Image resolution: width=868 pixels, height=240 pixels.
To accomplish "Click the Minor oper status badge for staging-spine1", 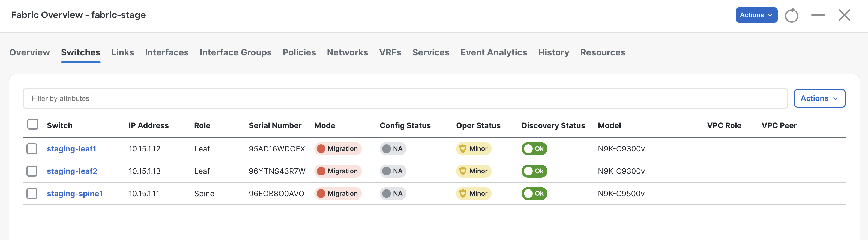I will (x=474, y=194).
